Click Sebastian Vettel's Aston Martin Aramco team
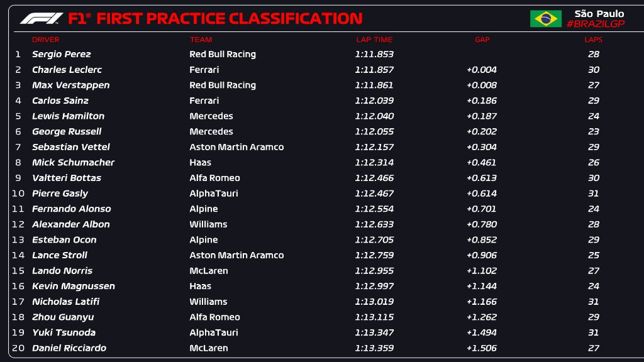 click(236, 147)
